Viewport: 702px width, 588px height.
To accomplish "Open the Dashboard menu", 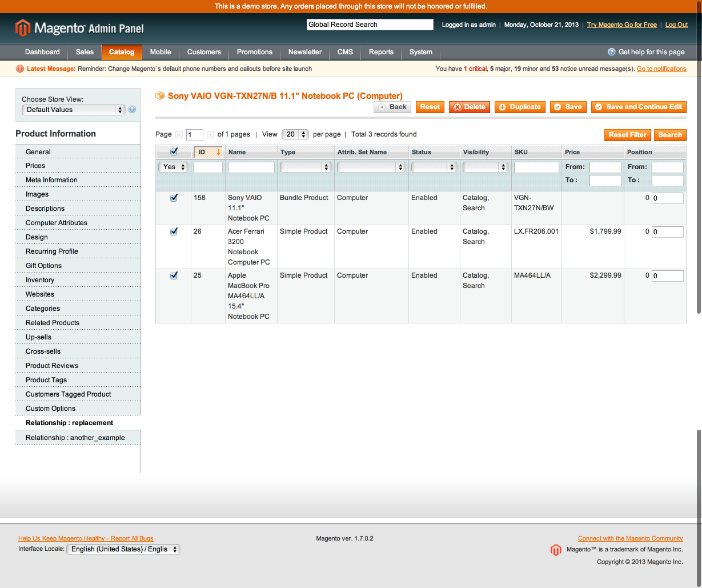I will [x=42, y=52].
